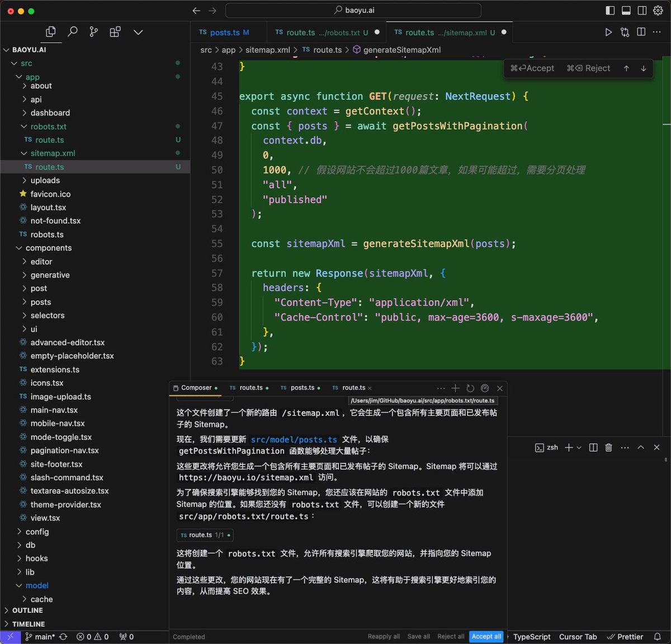Open the Source Control view icon
This screenshot has width=671, height=644.
[93, 32]
